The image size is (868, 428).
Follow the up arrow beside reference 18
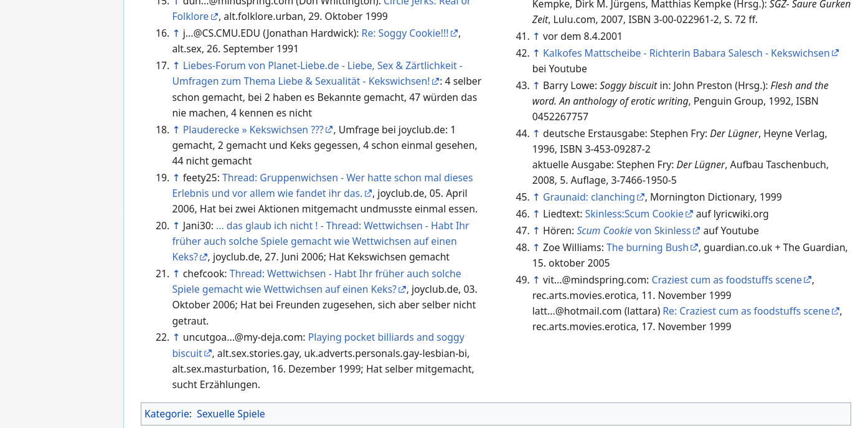coord(176,130)
